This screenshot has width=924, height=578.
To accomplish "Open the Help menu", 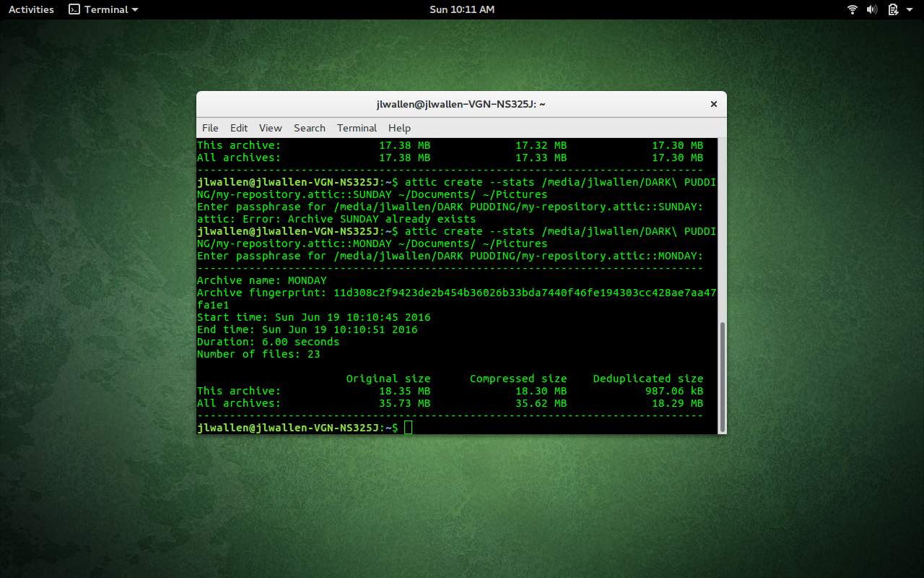I will click(x=399, y=128).
